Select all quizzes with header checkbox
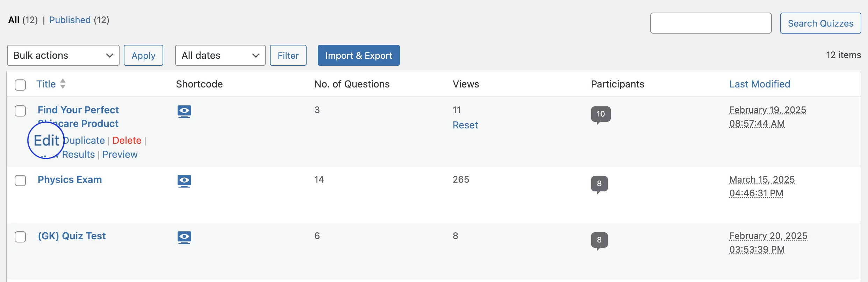Screen dimensions: 868x282 pos(20,85)
